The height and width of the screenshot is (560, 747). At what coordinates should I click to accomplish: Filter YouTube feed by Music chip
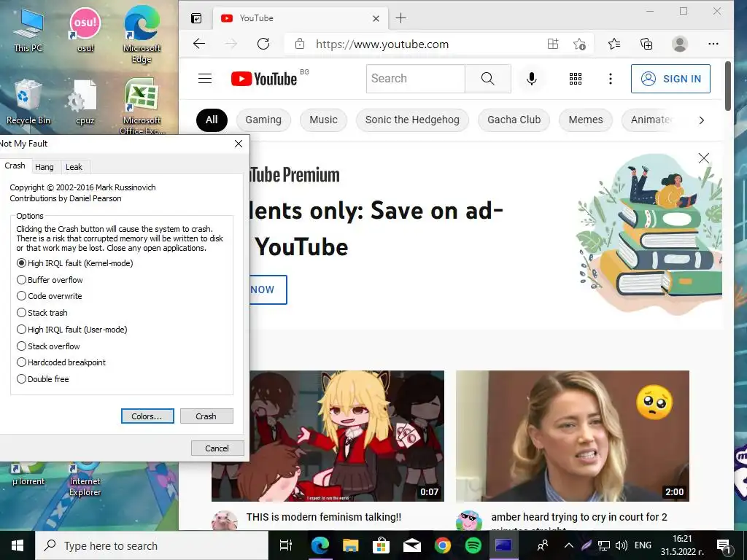[323, 120]
